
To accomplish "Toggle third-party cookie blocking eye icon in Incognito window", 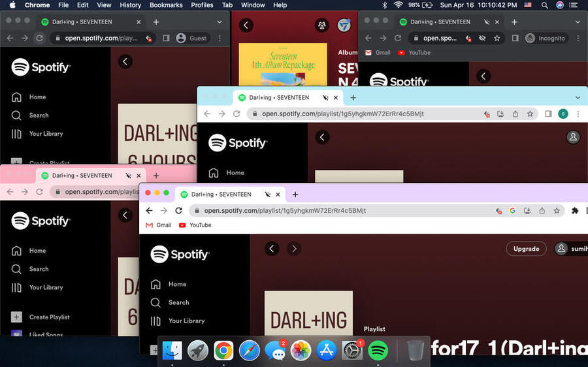I will pyautogui.click(x=482, y=38).
